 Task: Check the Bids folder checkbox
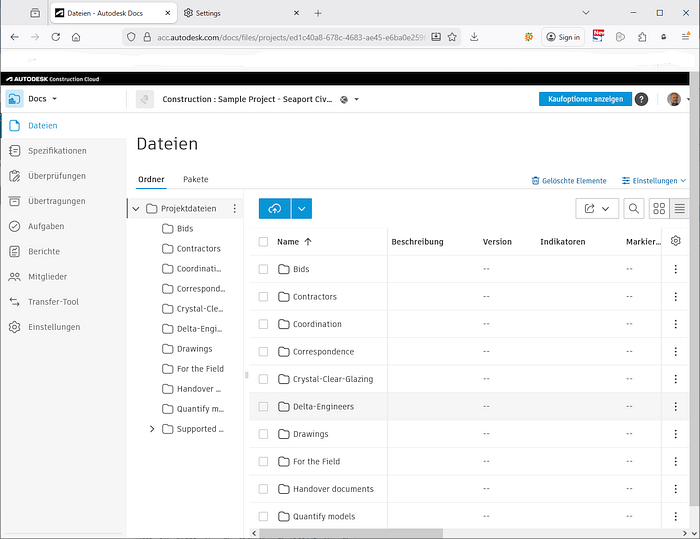point(263,269)
